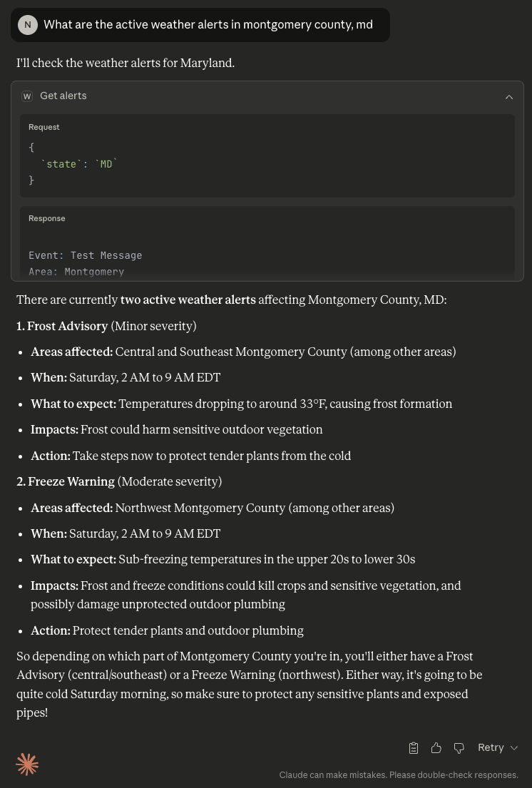
Task: Click the "2. Freeze Warning" heading
Action: tap(66, 481)
